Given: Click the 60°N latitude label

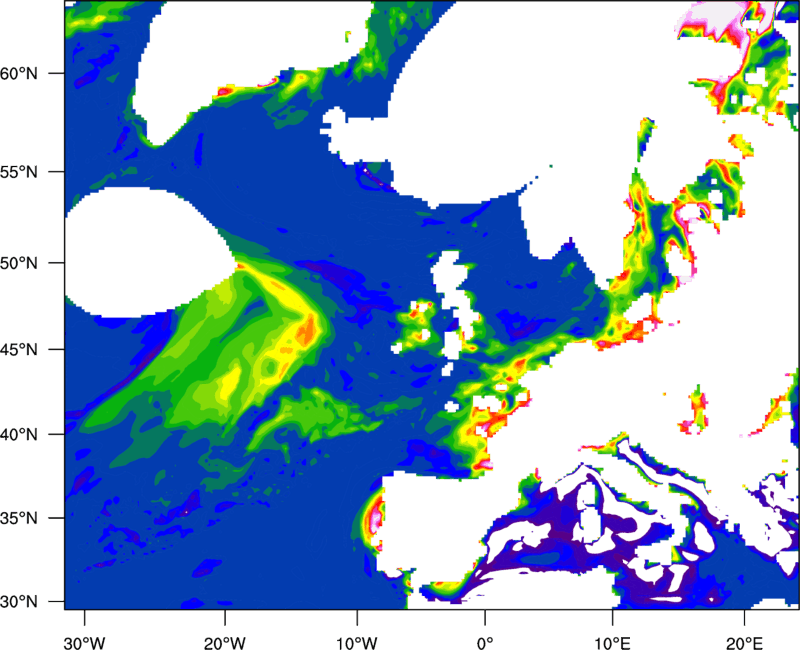Looking at the screenshot, I should [x=19, y=73].
